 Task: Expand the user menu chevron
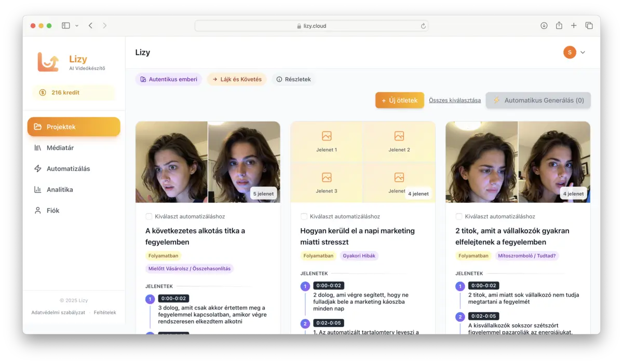tap(583, 52)
